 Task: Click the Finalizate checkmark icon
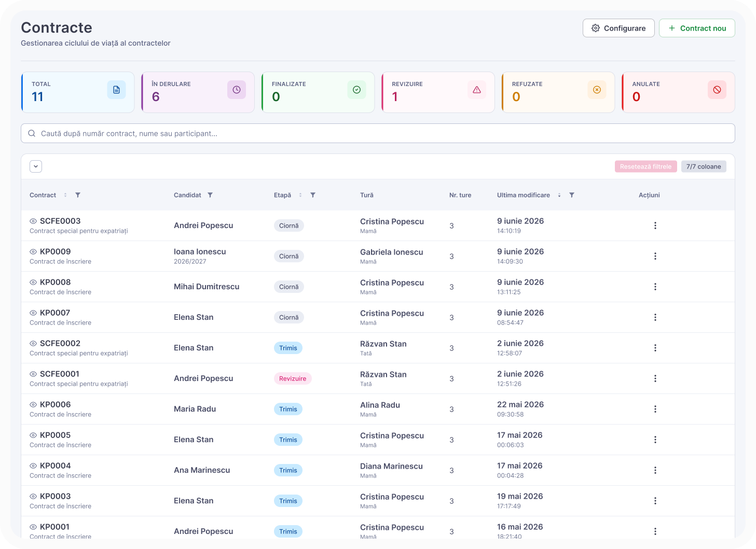[356, 90]
